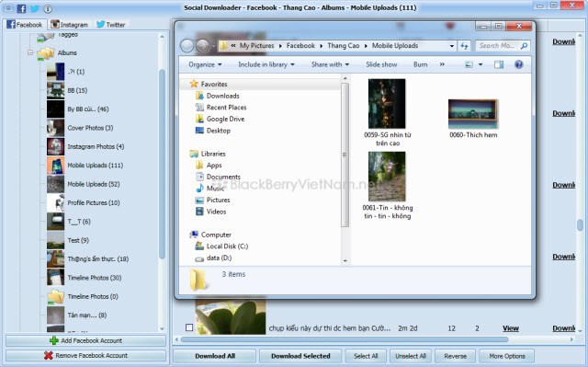Open Include in library dropdown
Viewport: 588px width, 367px height.
[x=266, y=64]
